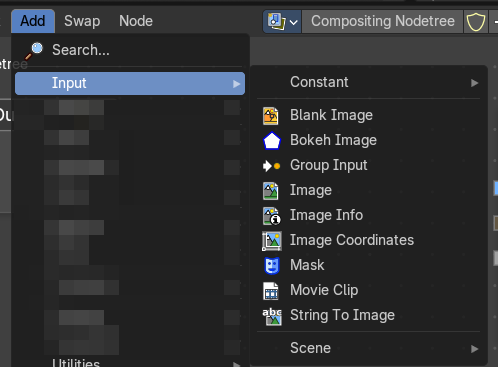Click the Image node landscape icon
Screen dimensions: 498x367
271,191
